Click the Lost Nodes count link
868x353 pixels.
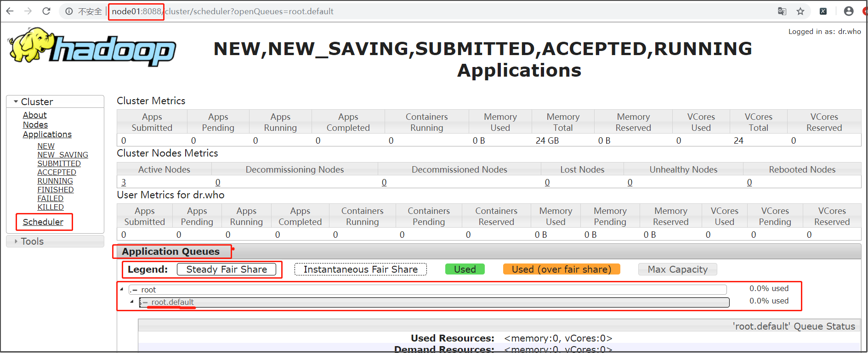pos(547,182)
